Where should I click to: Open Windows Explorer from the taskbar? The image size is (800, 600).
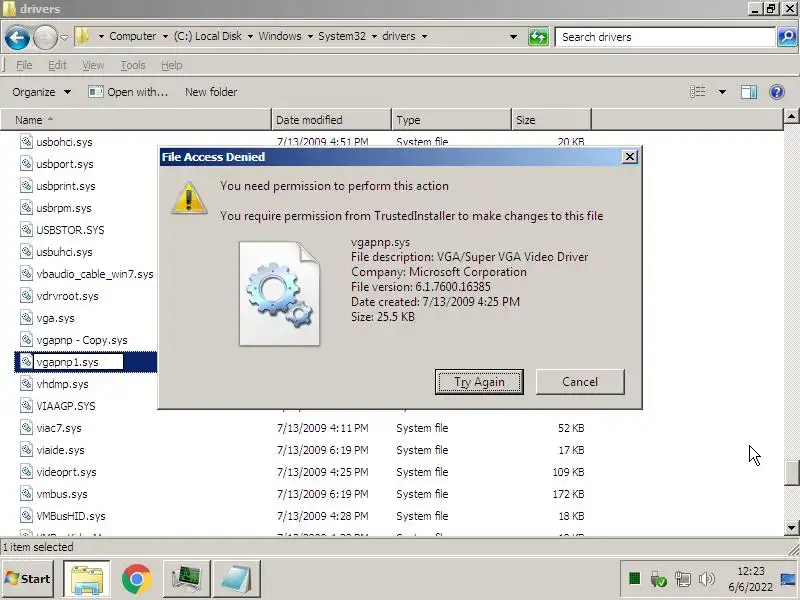pyautogui.click(x=87, y=579)
